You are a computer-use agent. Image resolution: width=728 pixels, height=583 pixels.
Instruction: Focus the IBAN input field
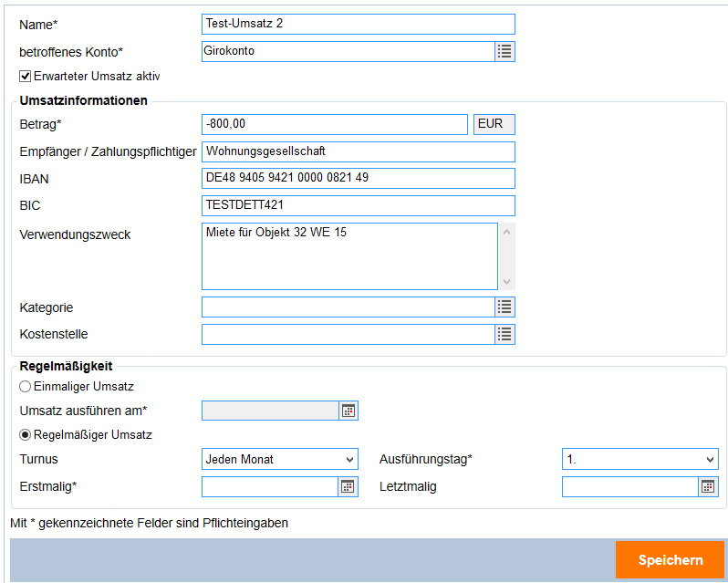(358, 178)
